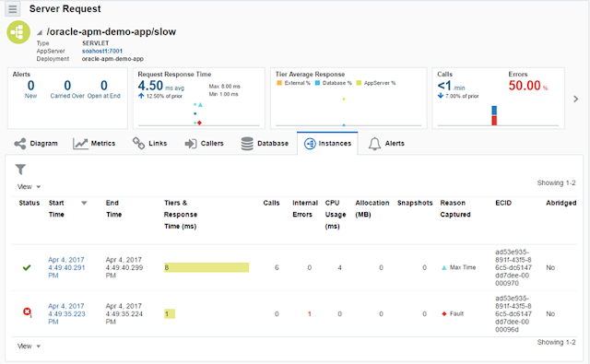Sort by Start Time descending arrow
This screenshot has height=364, width=590.
point(84,203)
